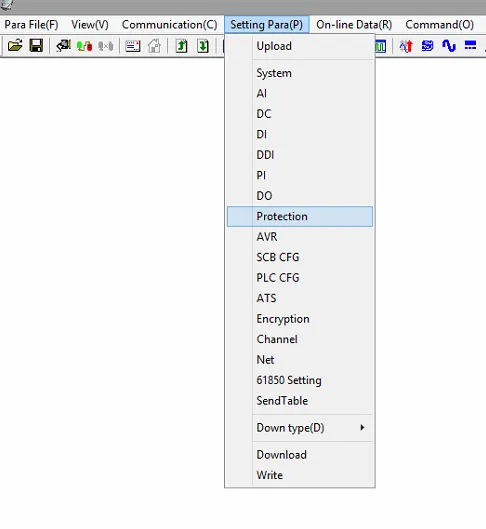Select the DI menu entry
Screen dimensions: 486x529
(300, 135)
